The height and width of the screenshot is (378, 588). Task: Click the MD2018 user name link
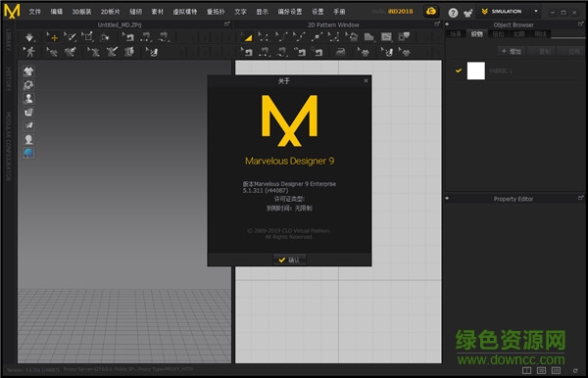pos(401,11)
